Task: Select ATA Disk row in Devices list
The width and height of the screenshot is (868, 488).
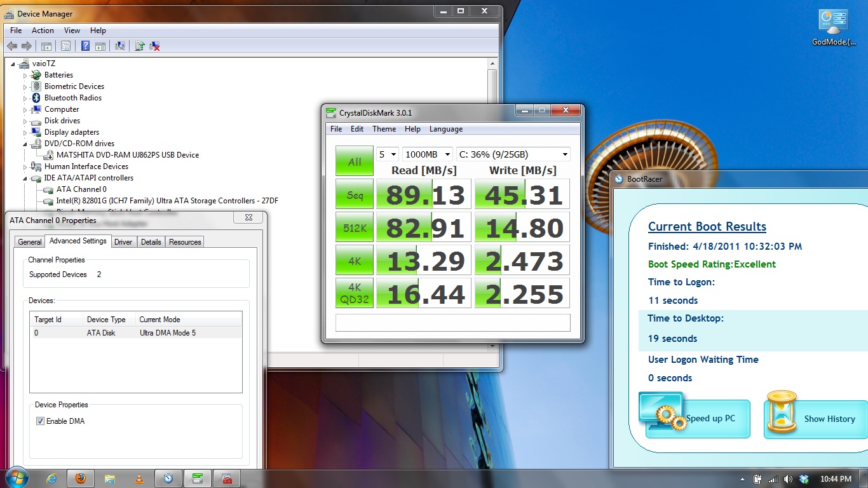Action: [x=136, y=333]
